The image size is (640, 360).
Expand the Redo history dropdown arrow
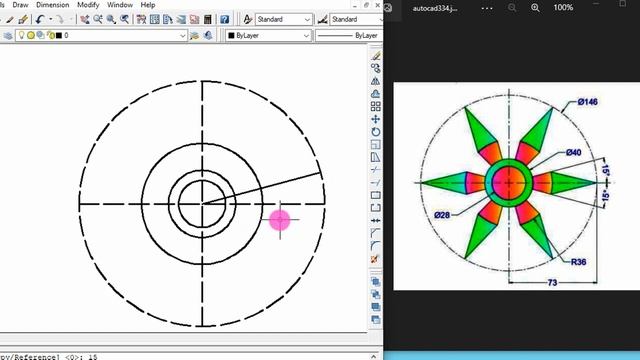click(70, 19)
